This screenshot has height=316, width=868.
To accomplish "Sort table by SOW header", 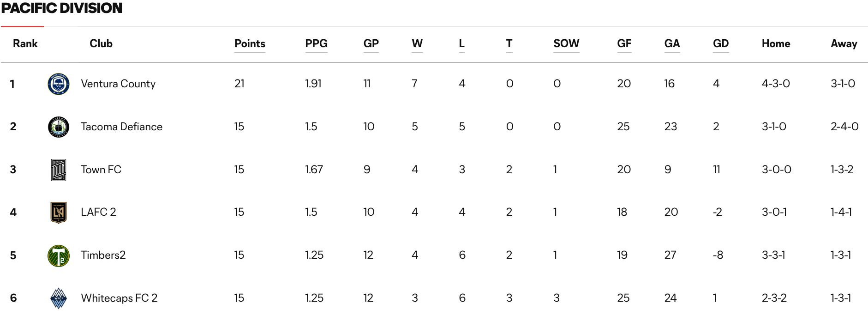I will tap(566, 43).
